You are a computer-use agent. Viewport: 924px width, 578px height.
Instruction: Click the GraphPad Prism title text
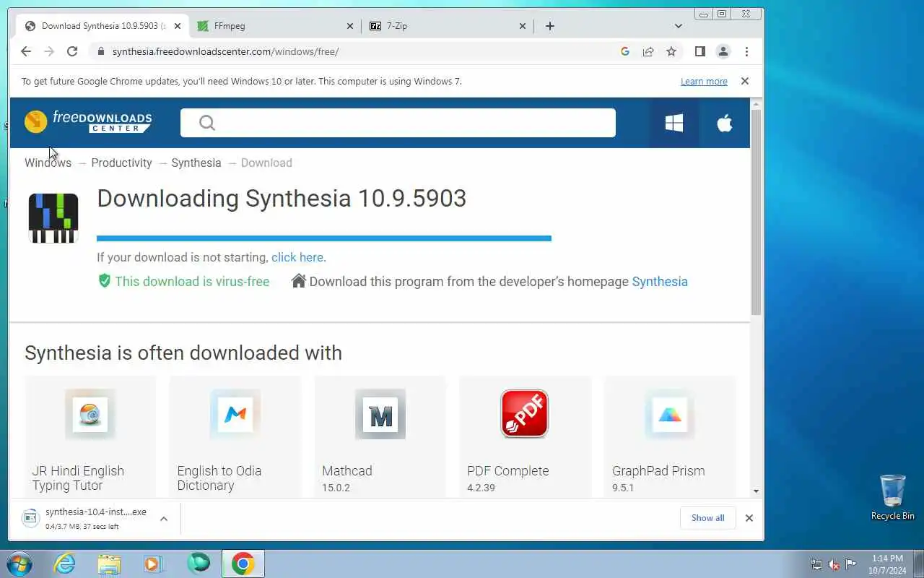pyautogui.click(x=658, y=471)
